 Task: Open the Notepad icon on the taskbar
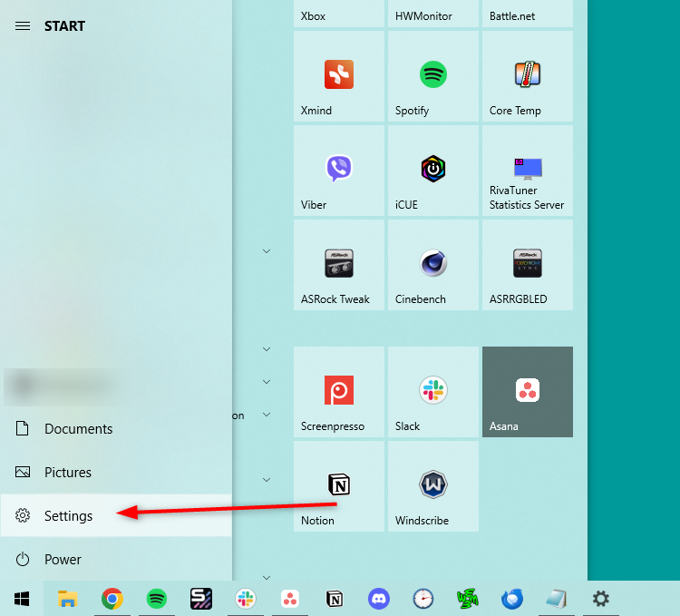click(x=557, y=599)
